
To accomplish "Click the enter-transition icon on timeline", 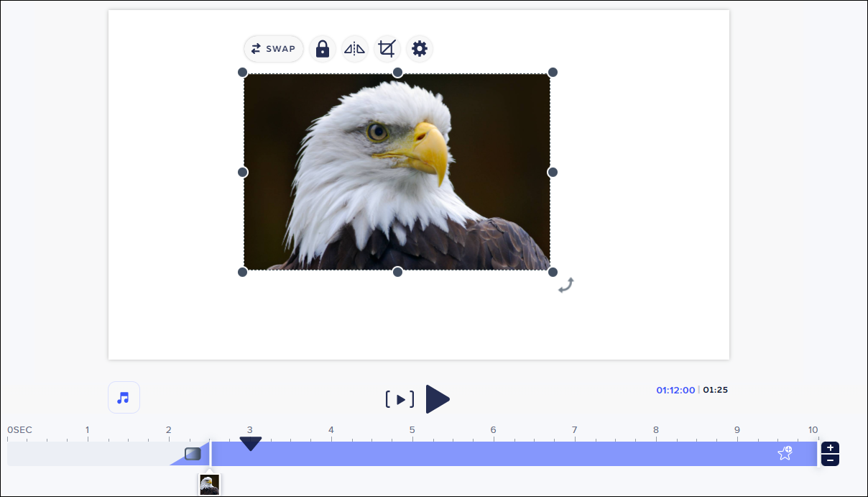I will (x=193, y=454).
